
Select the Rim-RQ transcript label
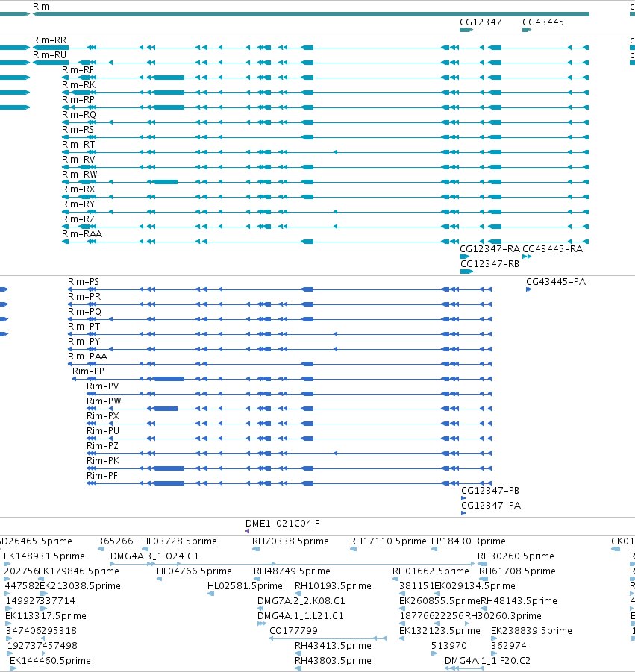[x=79, y=114]
